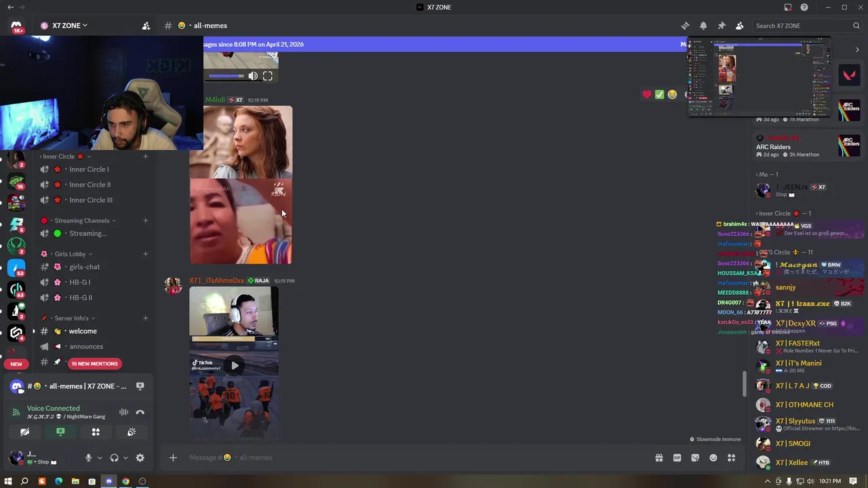Open the X7 ZONE server dropdown menu
Image resolution: width=868 pixels, height=488 pixels.
64,26
